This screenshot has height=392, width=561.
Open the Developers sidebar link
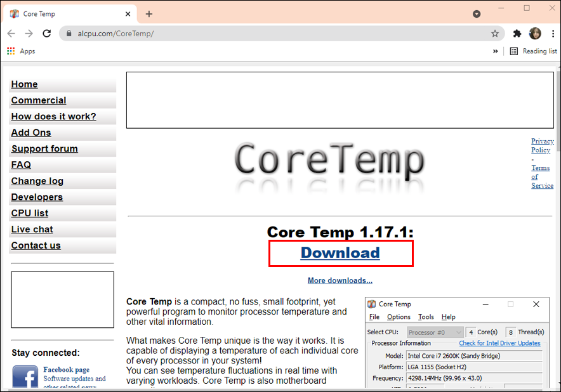coord(37,197)
